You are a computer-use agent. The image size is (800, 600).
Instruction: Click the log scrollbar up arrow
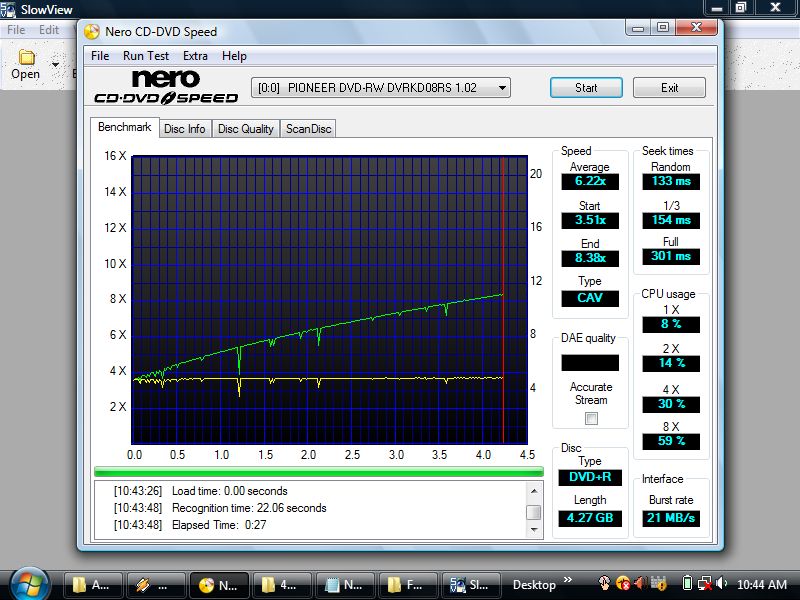534,491
